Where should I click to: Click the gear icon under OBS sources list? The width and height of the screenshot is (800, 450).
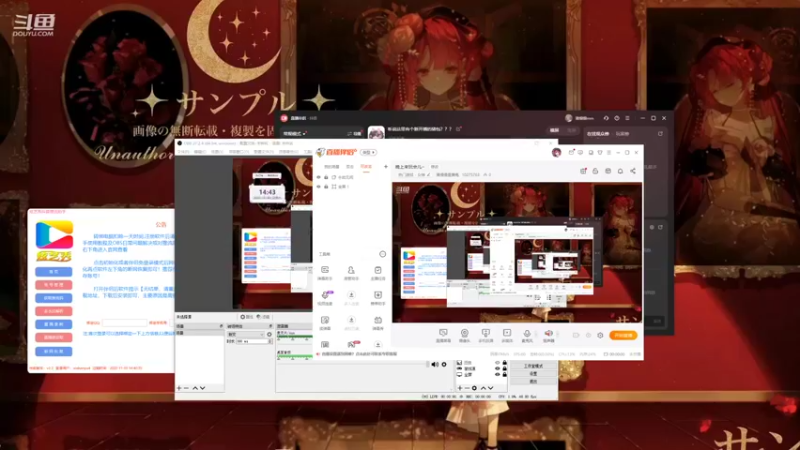474,388
